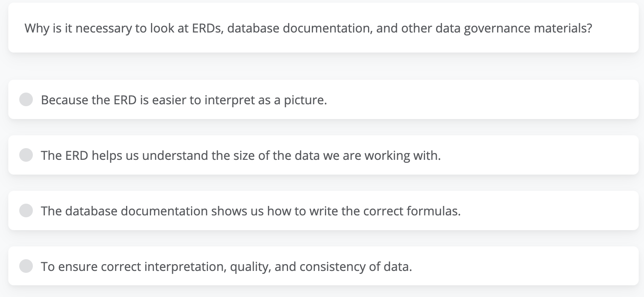Pick the correct answer mentioning consistency of data
644x297 pixels.
(226, 266)
